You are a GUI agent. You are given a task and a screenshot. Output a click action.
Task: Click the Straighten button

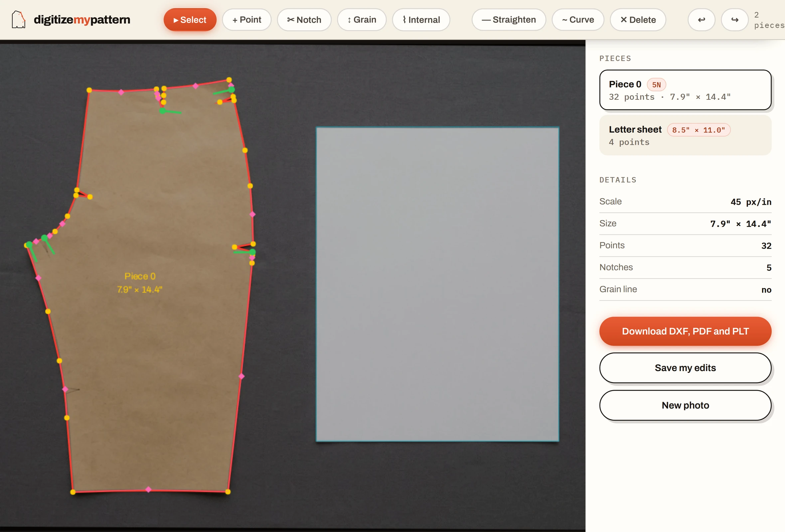click(x=509, y=20)
